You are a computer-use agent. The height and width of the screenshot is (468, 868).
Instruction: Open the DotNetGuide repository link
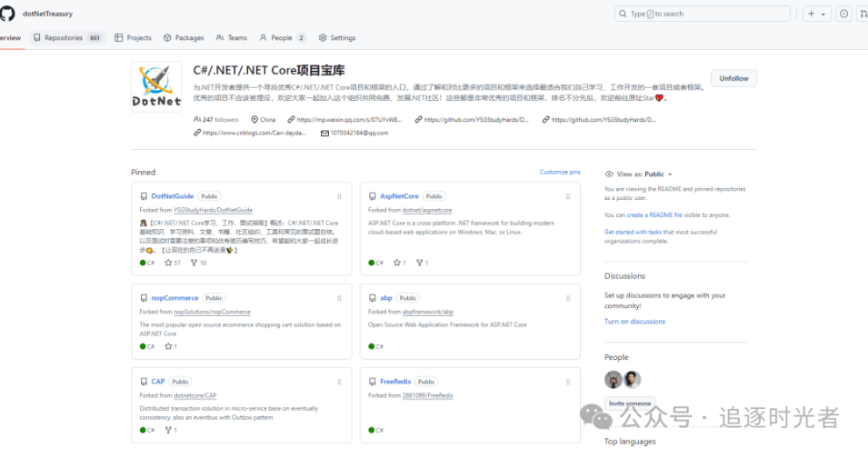173,195
